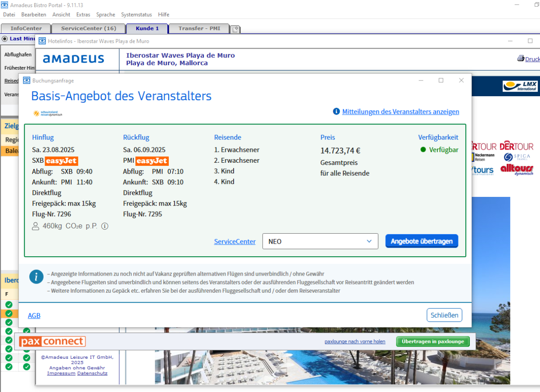Switch to the Transfer - PMI tab
The width and height of the screenshot is (540, 392).
[199, 28]
